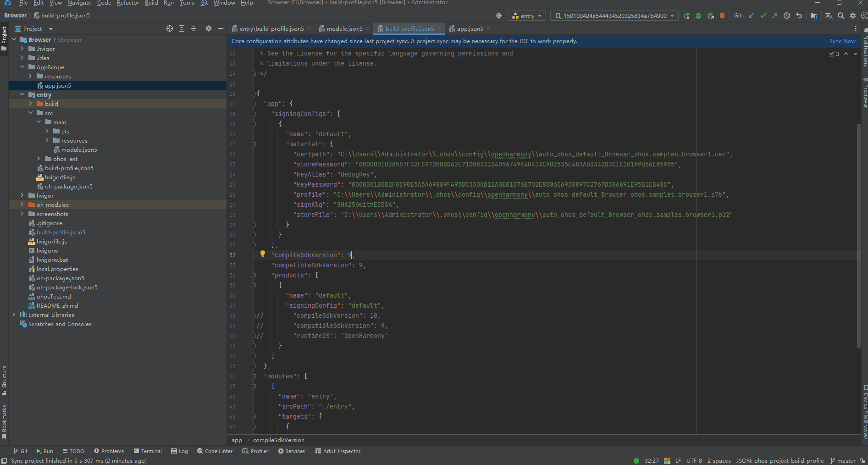The width and height of the screenshot is (868, 465).
Task: Click the master branch widget
Action: (x=842, y=461)
